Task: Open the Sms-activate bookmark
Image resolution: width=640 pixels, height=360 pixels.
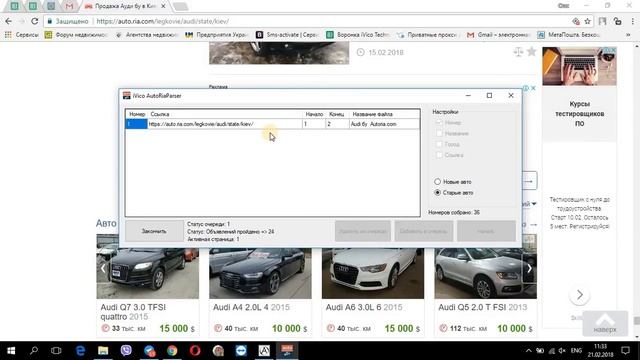Action: tap(287, 35)
